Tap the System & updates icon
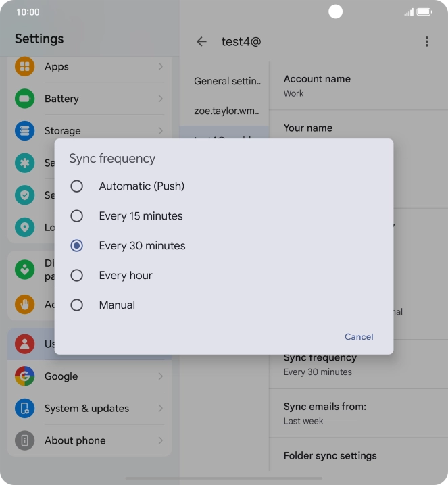Screen dimensions: 448x485 point(25,408)
